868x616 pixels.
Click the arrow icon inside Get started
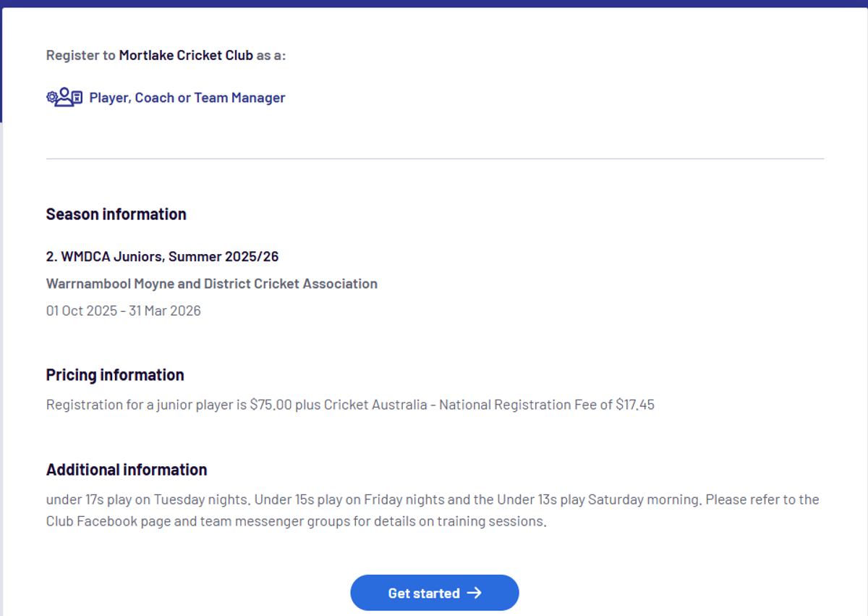click(475, 593)
